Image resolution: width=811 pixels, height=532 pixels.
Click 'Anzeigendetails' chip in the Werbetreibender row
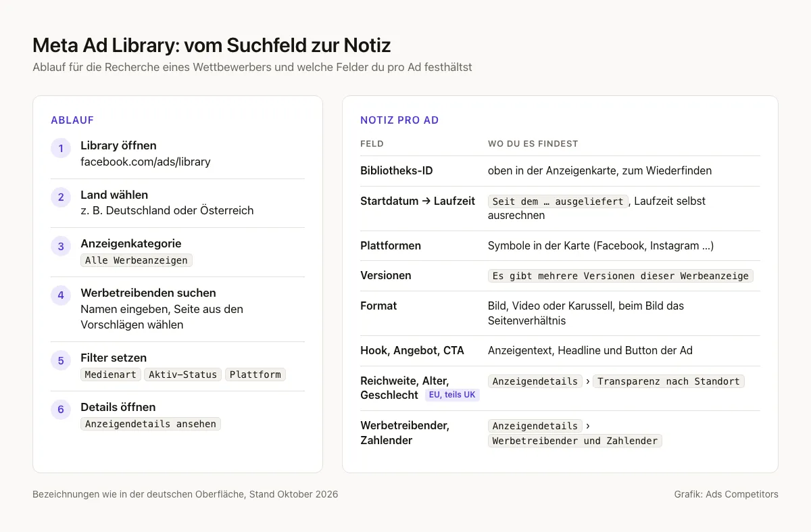[x=535, y=426]
